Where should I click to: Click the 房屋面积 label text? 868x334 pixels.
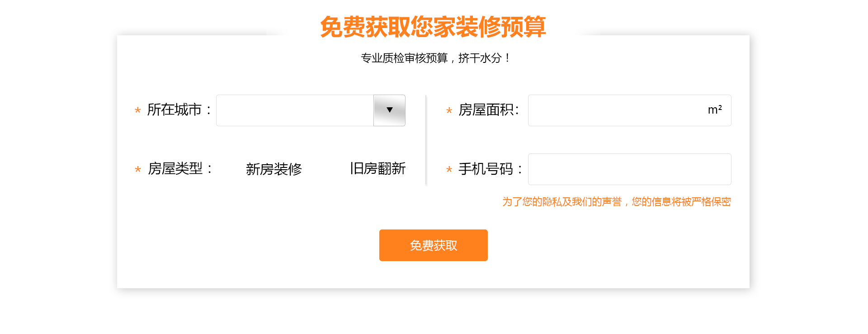pos(488,110)
